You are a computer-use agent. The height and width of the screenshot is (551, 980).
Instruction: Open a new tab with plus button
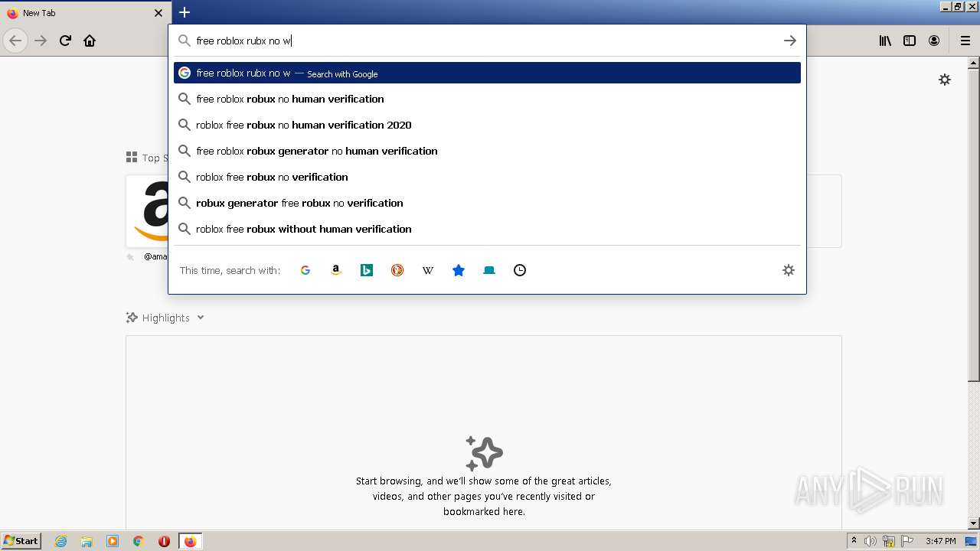tap(185, 12)
